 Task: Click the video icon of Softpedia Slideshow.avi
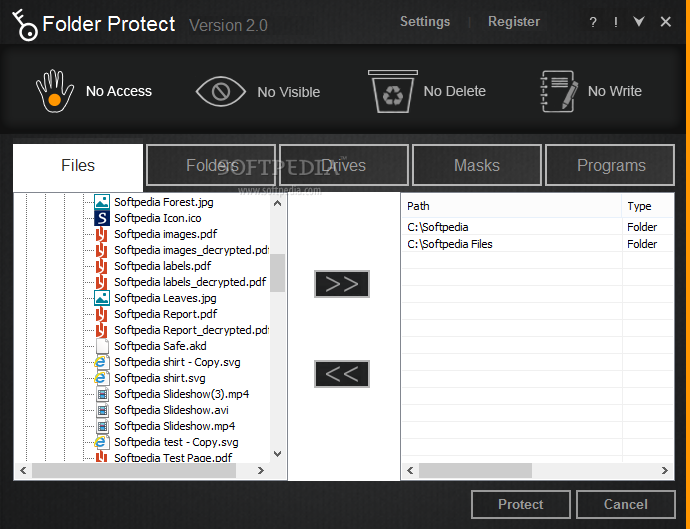[102, 410]
